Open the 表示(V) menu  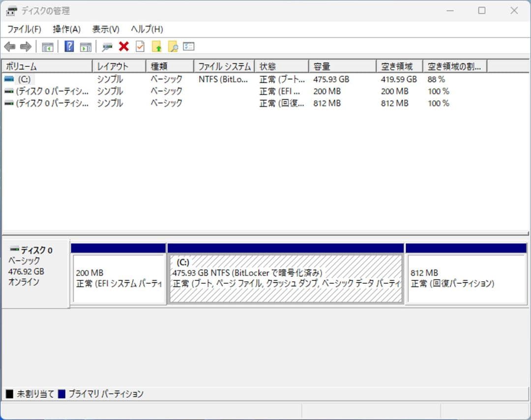coord(106,30)
